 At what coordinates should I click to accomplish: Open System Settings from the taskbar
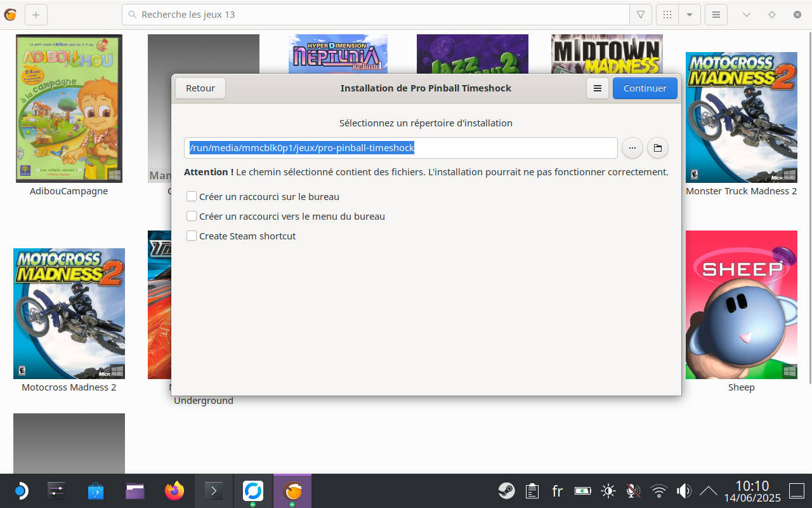[x=56, y=491]
